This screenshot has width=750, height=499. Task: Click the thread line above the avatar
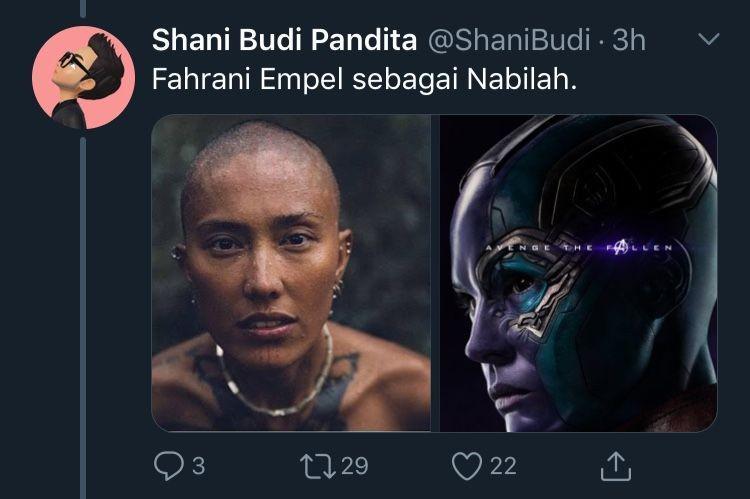click(83, 9)
